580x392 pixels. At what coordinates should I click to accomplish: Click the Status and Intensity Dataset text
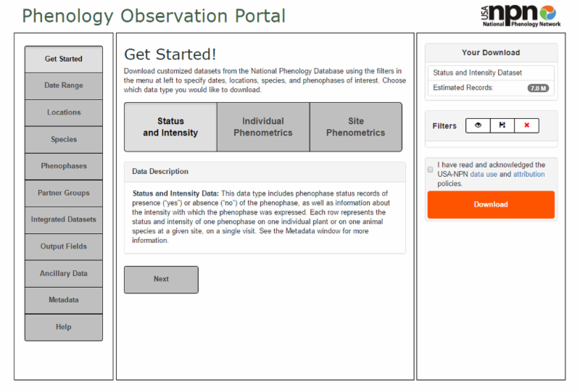point(477,73)
